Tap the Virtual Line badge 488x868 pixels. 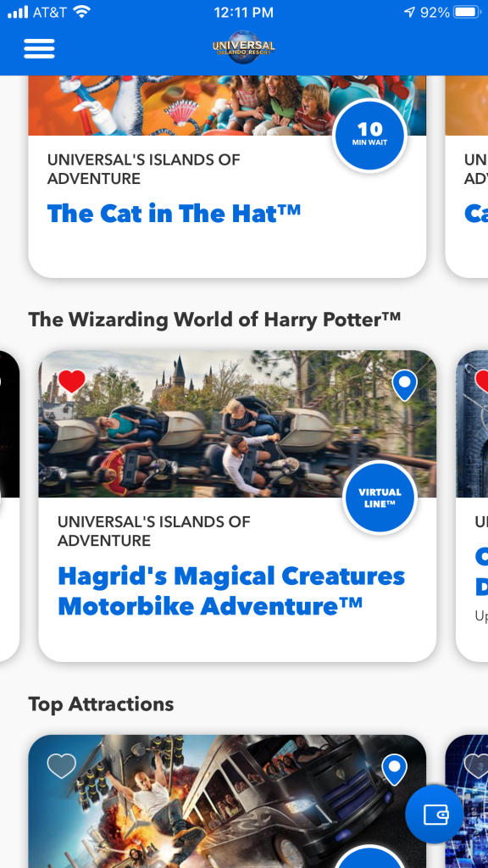[380, 497]
